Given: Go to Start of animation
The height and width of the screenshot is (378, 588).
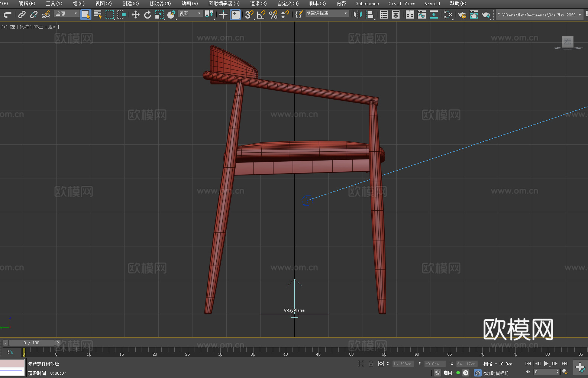Looking at the screenshot, I should [x=528, y=364].
